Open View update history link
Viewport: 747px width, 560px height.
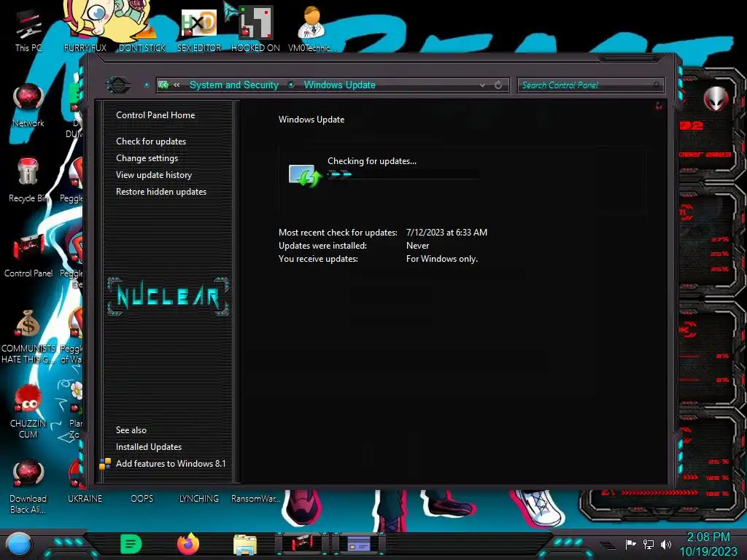tap(154, 175)
